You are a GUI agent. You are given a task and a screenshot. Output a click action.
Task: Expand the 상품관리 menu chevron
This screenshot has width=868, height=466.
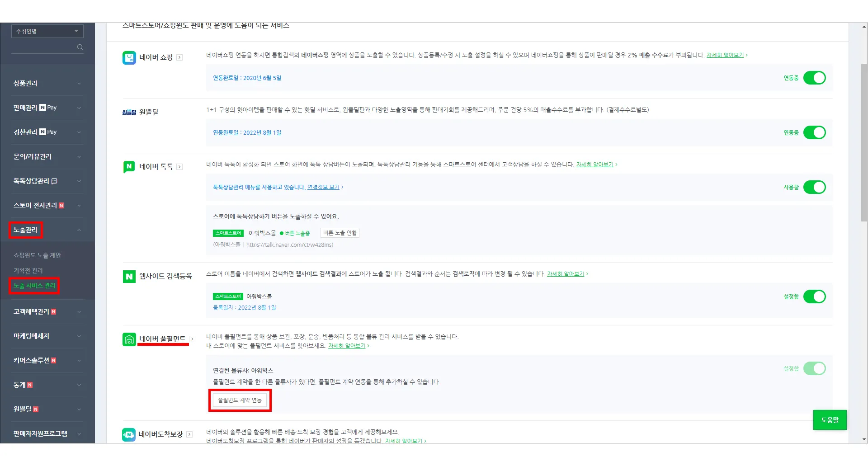[79, 84]
